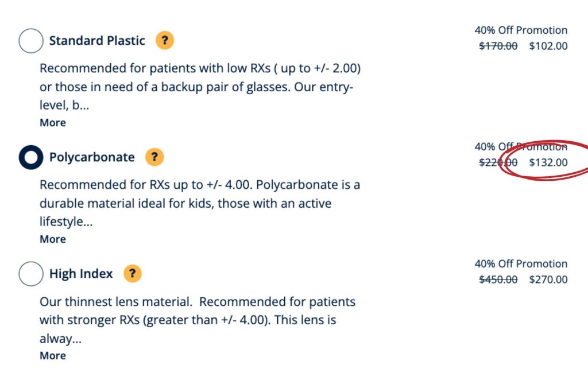Click the Polycarbonate question mark icon

[x=154, y=157]
